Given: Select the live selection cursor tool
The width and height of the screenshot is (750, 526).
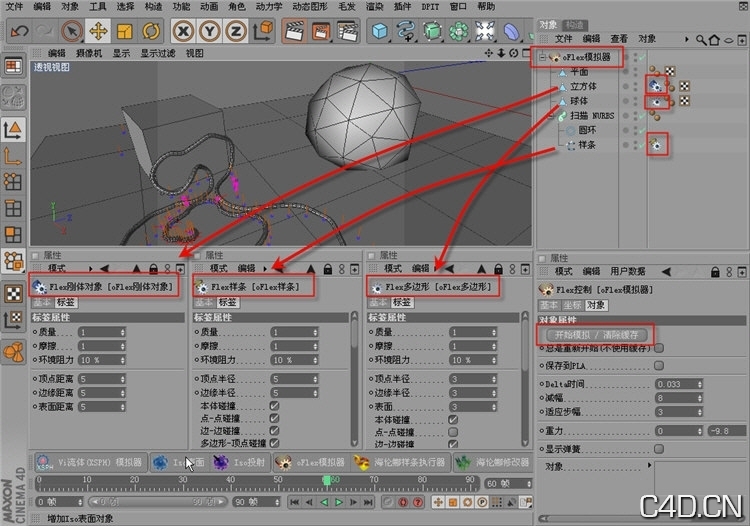Looking at the screenshot, I should 72,31.
